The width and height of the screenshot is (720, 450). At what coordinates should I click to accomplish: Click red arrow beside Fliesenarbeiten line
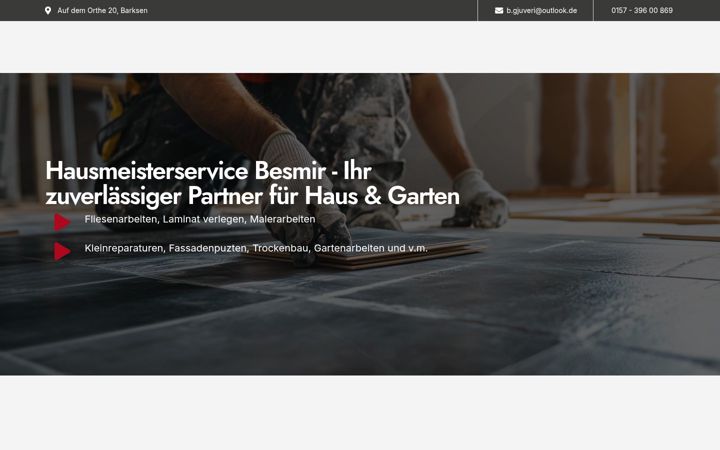62,222
